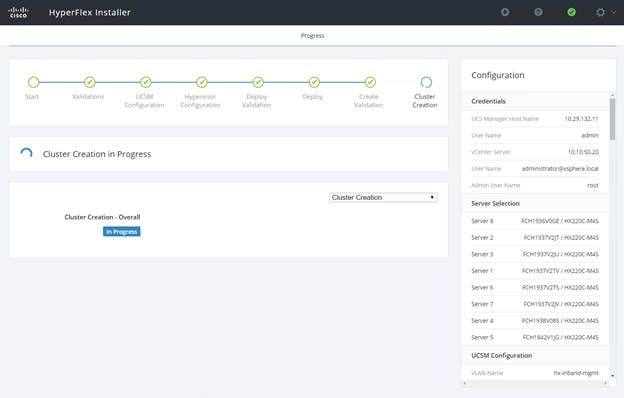The width and height of the screenshot is (624, 398).
Task: Click the Deploy step checkmark
Action: coord(314,82)
